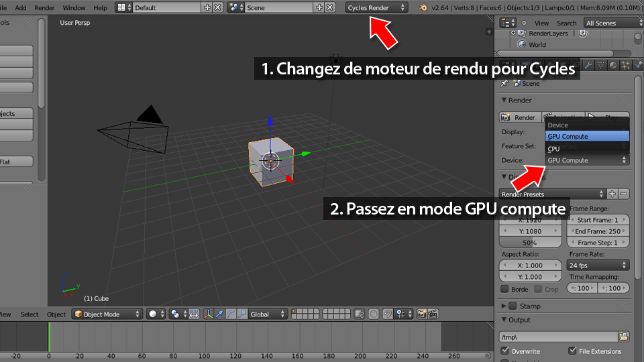Toggle the Overwrite checkbox
This screenshot has width=644, height=362.
504,351
